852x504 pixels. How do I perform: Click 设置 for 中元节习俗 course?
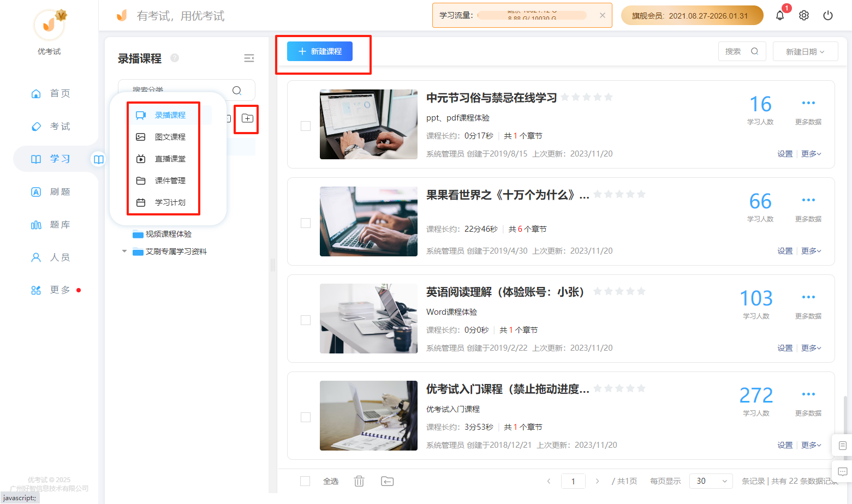(785, 154)
